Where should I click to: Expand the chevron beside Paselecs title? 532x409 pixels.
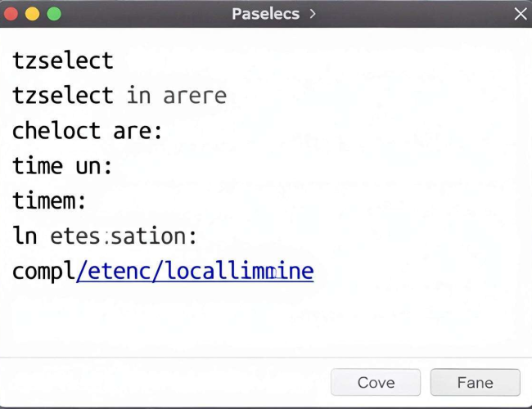[x=313, y=14]
